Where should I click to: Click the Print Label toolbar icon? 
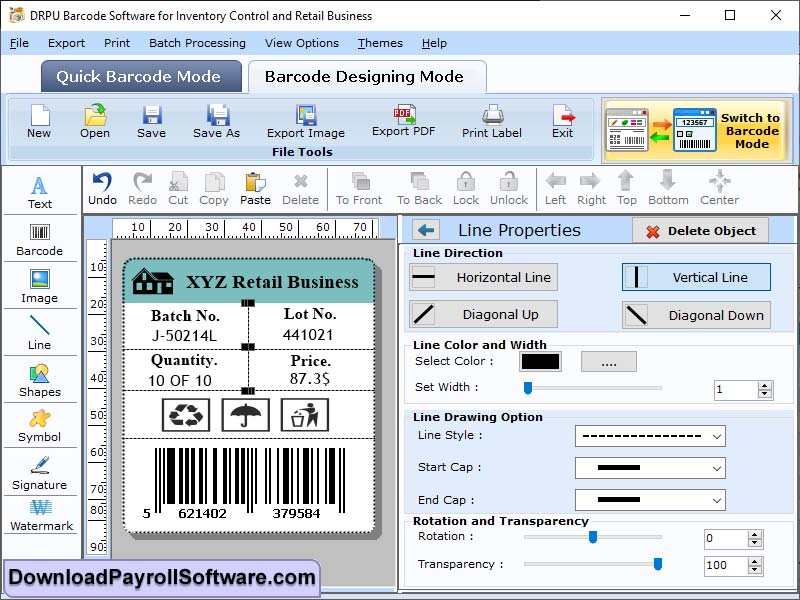[x=491, y=122]
